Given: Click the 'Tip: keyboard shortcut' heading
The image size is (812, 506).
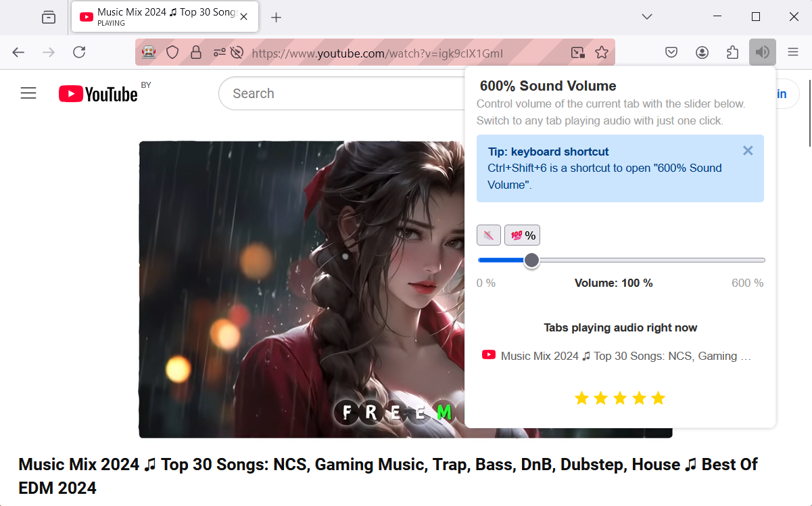Looking at the screenshot, I should (548, 152).
